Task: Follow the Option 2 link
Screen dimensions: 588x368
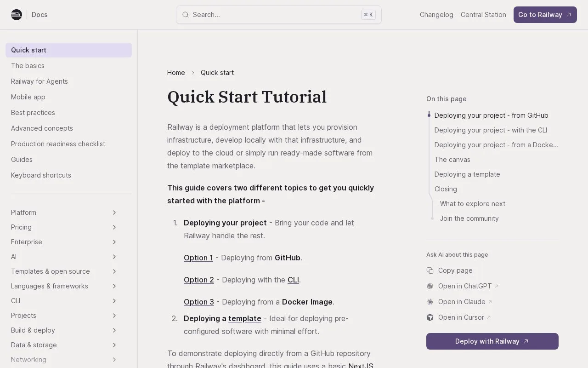Action: pyautogui.click(x=199, y=280)
